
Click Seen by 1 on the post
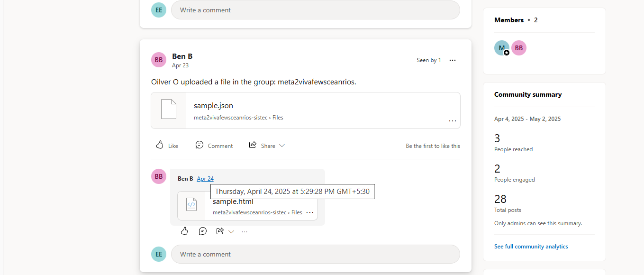(429, 60)
